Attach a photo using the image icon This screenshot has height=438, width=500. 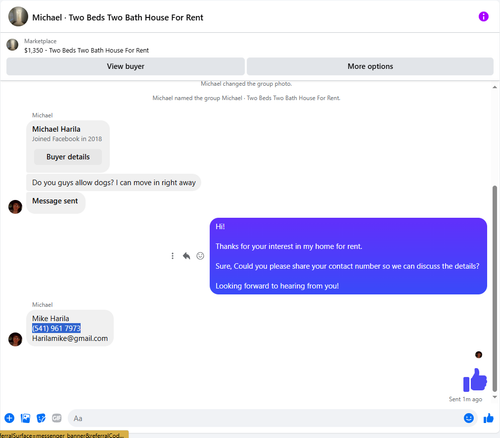[x=25, y=418]
